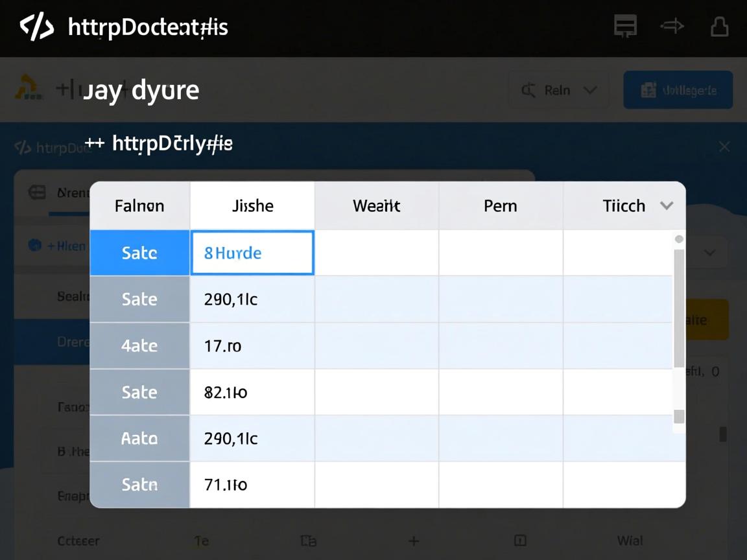Screen dimensions: 747x560
Task: Click the code brackets logo icon
Action: point(36,27)
